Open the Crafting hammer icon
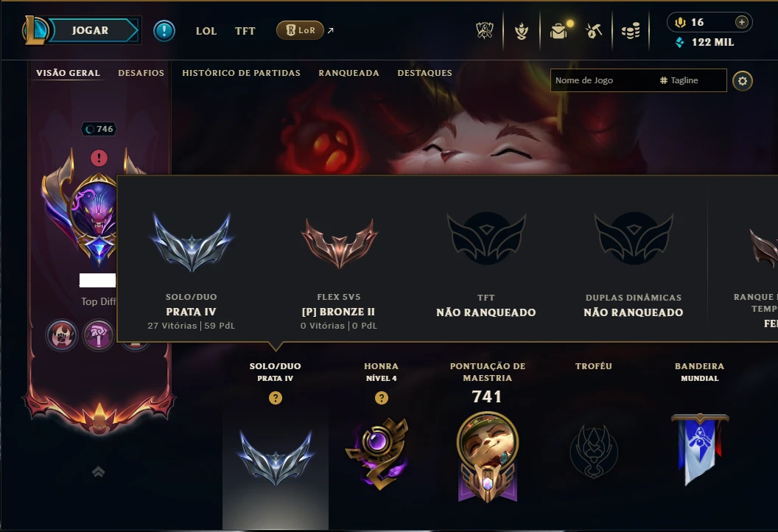The height and width of the screenshot is (532, 778). pos(593,31)
